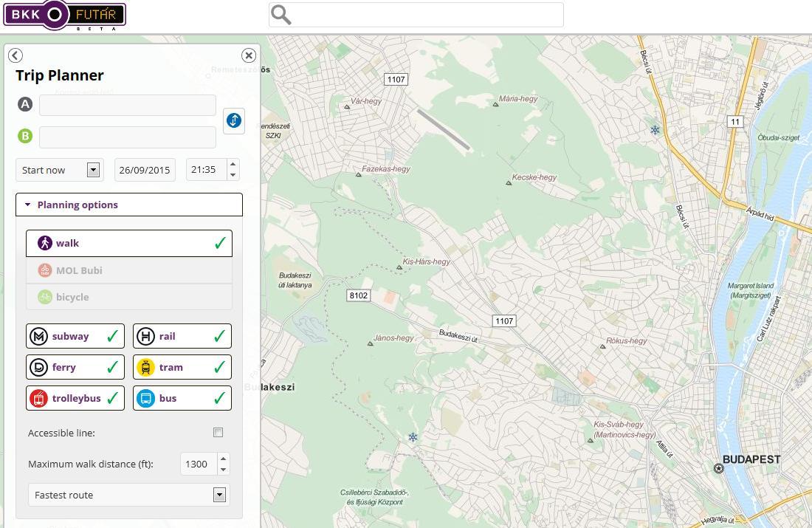Increase the maximum walk distance value
The height and width of the screenshot is (528, 812).
224,459
